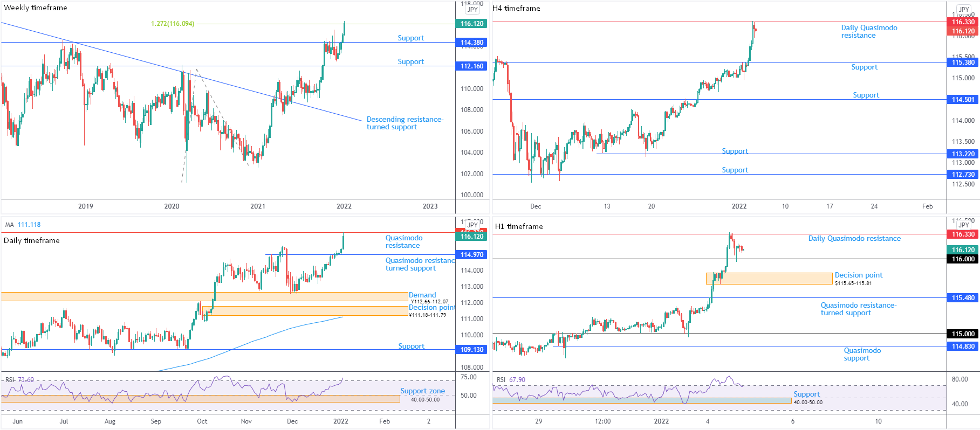
Task: Click the Support label beside 114.501 on H4
Action: pos(866,95)
